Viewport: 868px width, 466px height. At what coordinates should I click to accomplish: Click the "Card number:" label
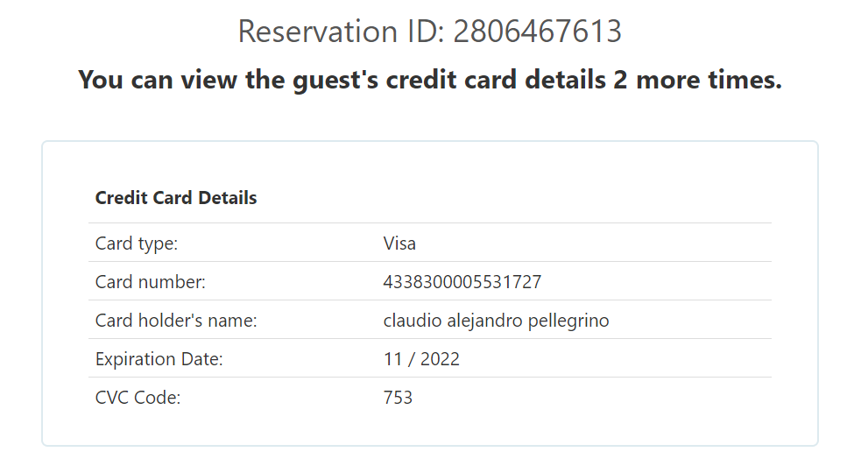click(150, 282)
